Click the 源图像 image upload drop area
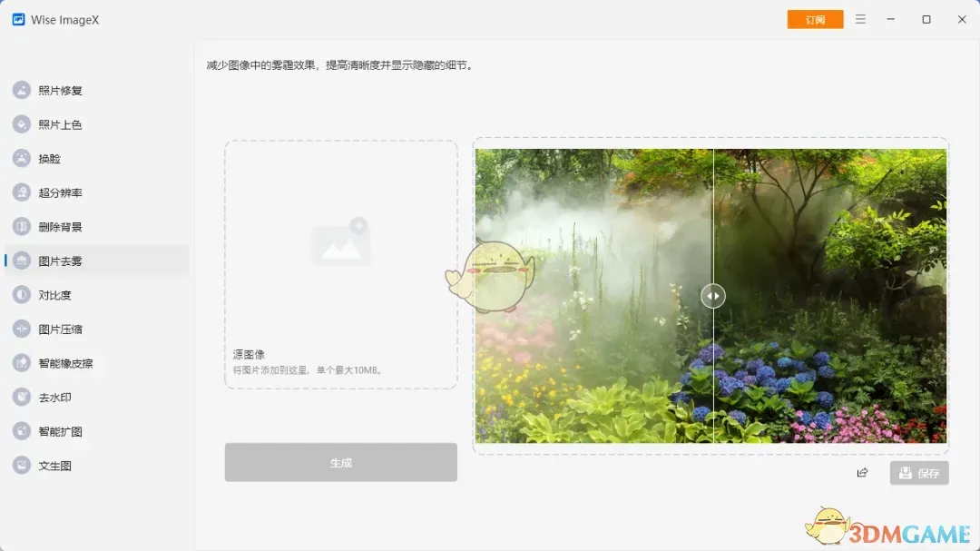The image size is (980, 551). click(341, 264)
